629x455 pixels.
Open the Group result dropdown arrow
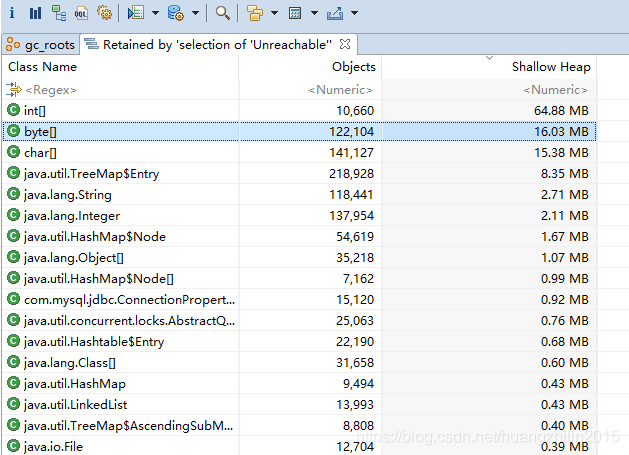pyautogui.click(x=272, y=13)
